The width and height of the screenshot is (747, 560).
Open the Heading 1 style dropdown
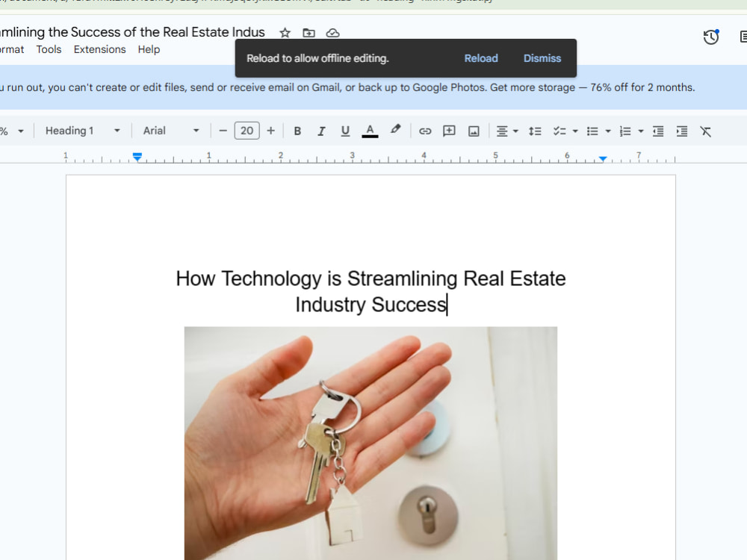(82, 131)
